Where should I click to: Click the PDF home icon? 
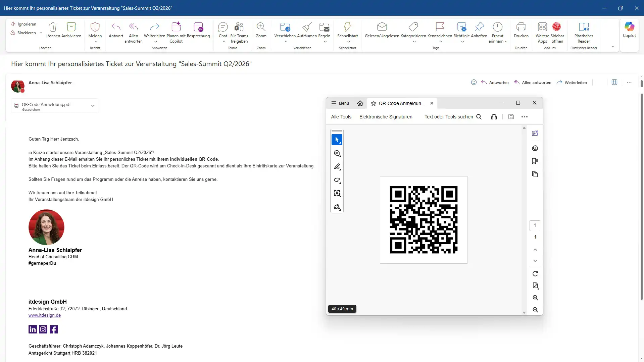360,103
